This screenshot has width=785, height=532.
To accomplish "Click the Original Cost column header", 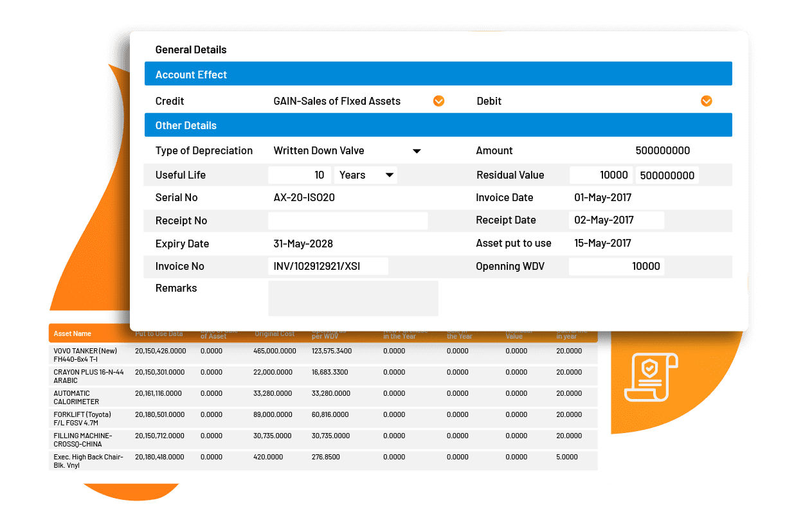I will coord(275,334).
